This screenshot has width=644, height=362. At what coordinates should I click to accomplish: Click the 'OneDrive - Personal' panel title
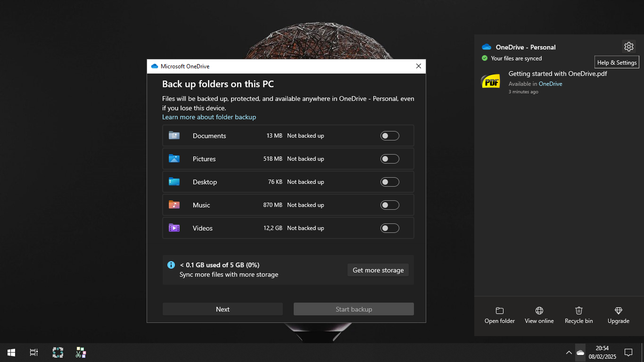pyautogui.click(x=526, y=47)
